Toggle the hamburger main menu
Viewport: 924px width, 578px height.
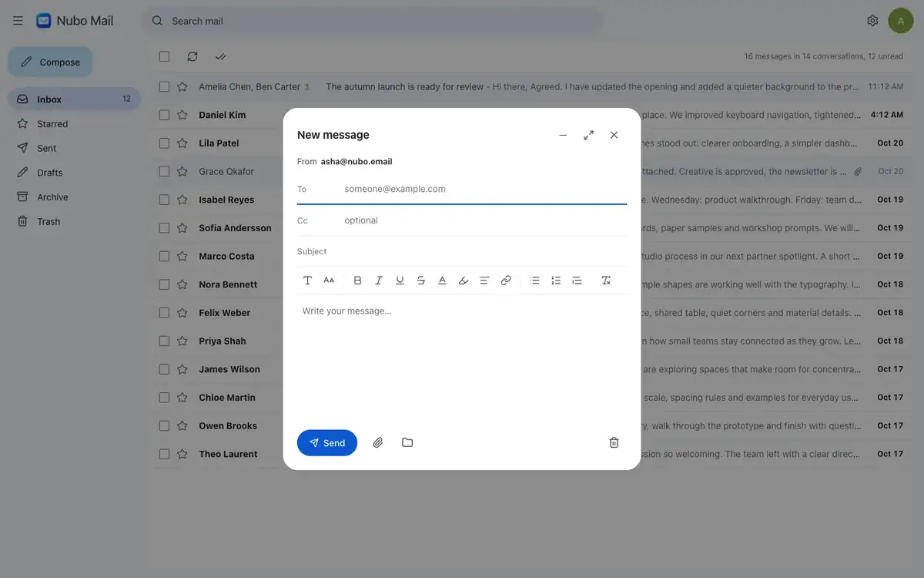(18, 21)
